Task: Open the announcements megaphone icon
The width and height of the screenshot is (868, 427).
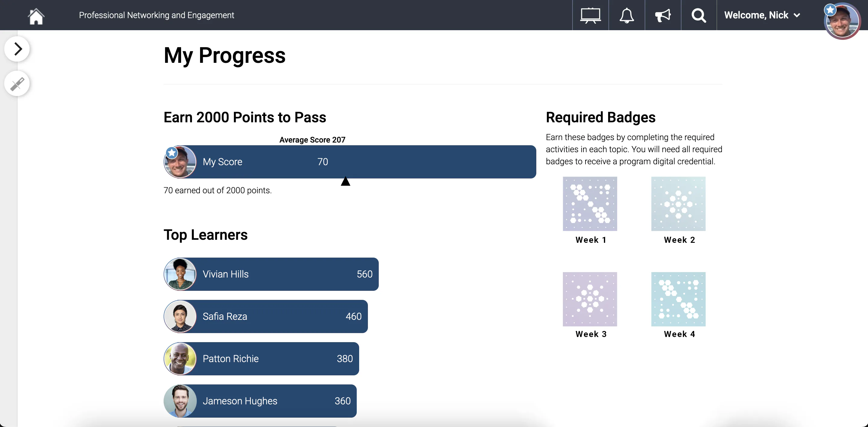Action: pos(663,15)
